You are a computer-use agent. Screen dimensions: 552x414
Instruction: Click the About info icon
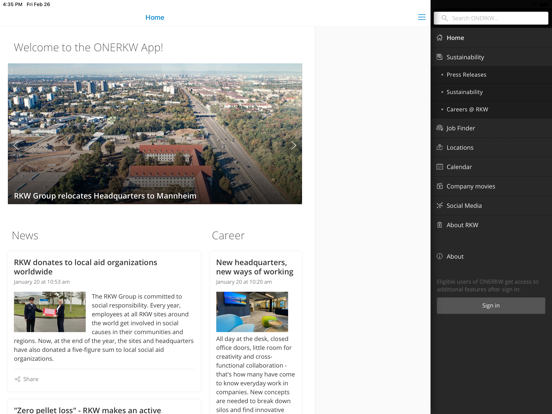tap(439, 256)
